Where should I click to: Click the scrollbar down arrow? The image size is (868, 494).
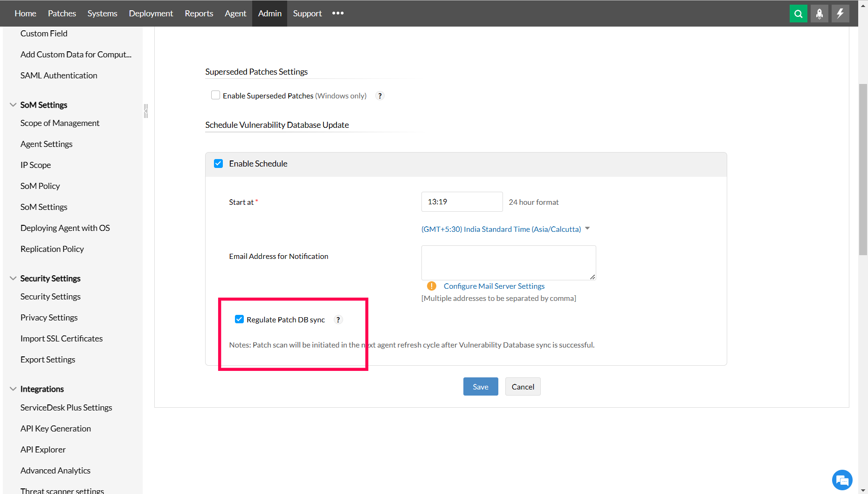pyautogui.click(x=863, y=490)
